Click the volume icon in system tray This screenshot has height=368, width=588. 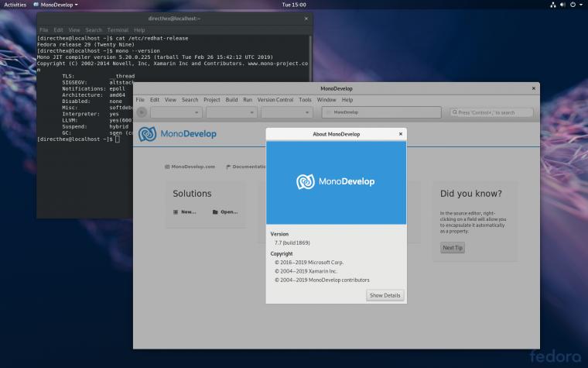[562, 5]
